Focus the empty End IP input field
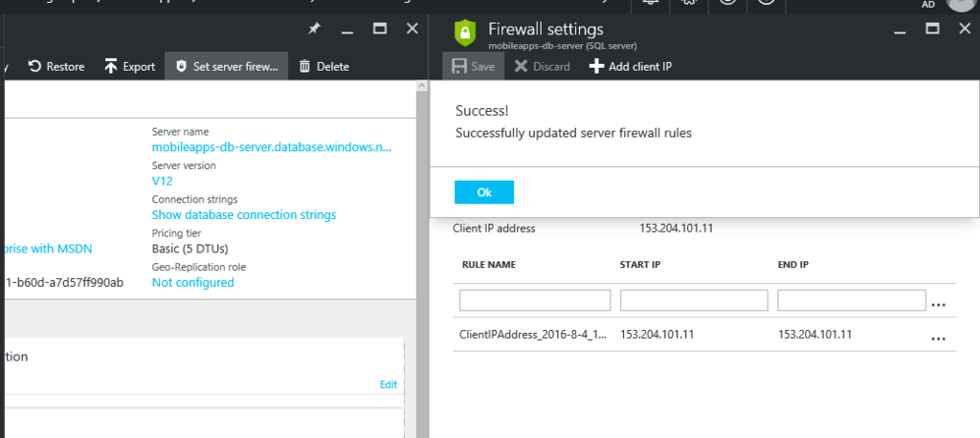Image resolution: width=980 pixels, height=438 pixels. pos(851,300)
